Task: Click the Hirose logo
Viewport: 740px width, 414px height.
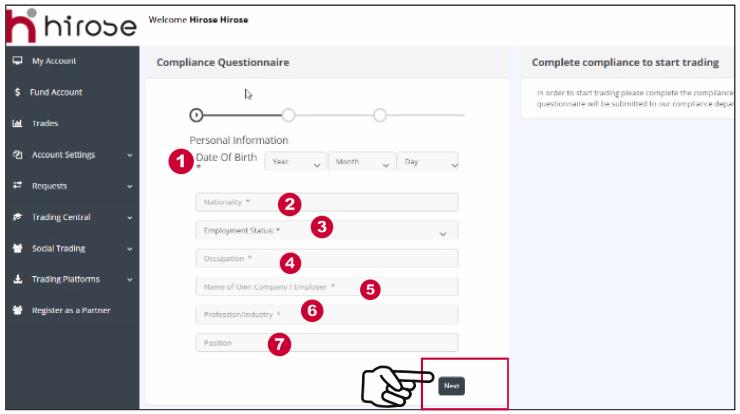Action: [x=70, y=24]
